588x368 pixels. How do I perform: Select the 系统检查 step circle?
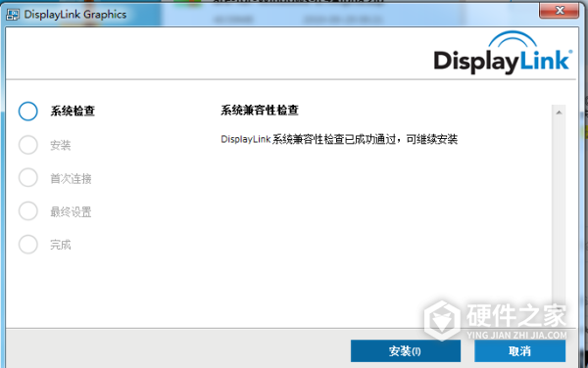pos(28,112)
